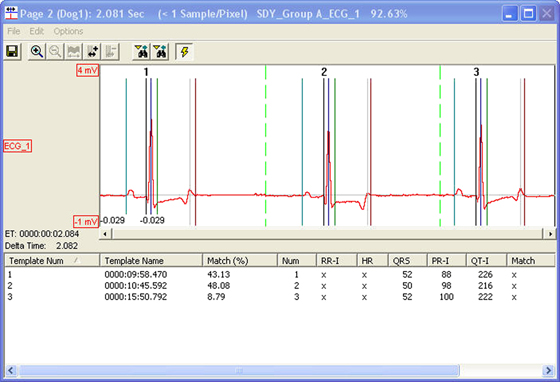Open the Options menu

[x=68, y=31]
